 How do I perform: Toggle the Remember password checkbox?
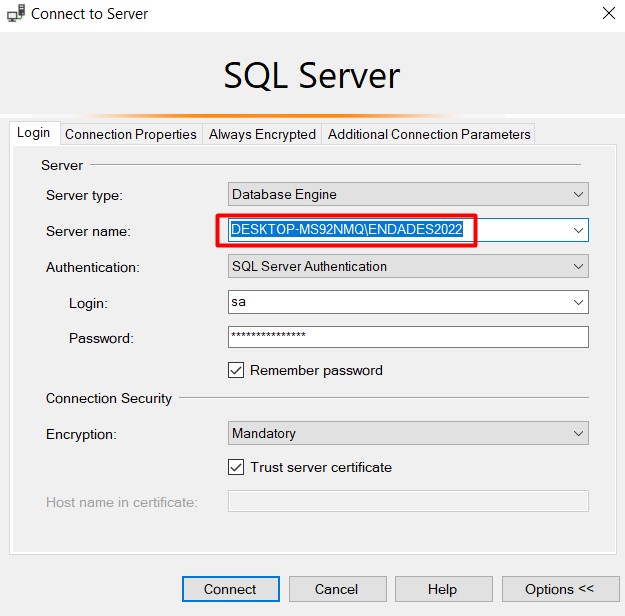point(236,370)
